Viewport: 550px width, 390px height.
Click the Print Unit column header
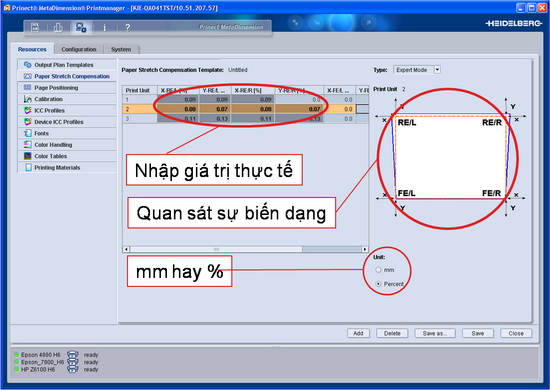[x=140, y=90]
